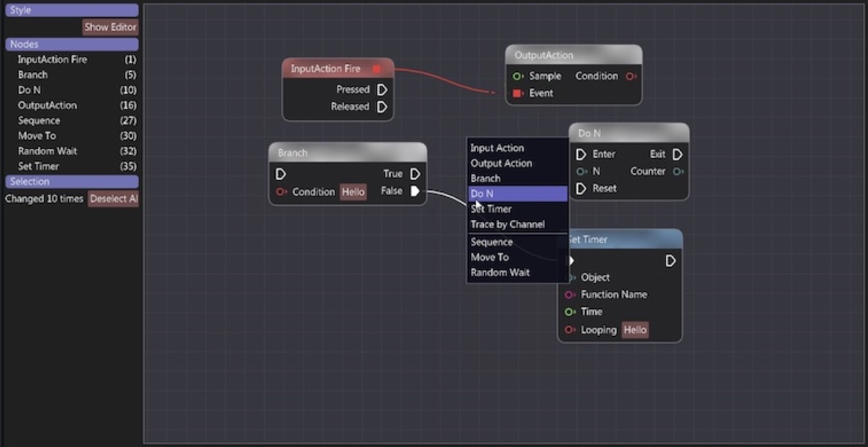Viewport: 868px width, 447px height.
Task: Select Trace by Channel in the context menu
Action: coord(507,224)
